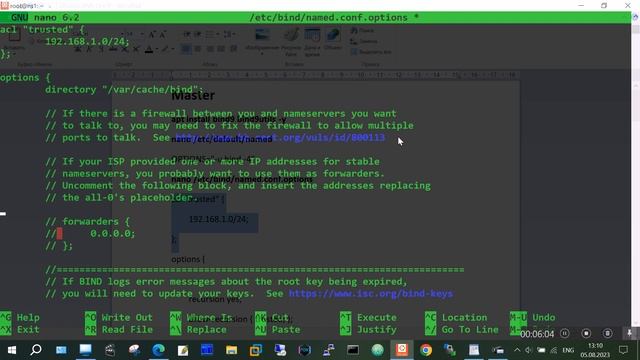
Task: Click the ^X Exit shortcut in nano
Action: [20, 329]
